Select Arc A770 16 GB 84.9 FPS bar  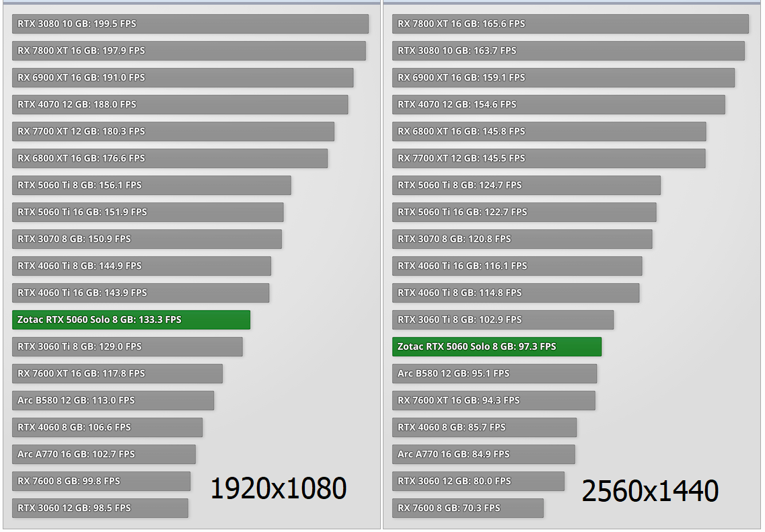click(484, 454)
